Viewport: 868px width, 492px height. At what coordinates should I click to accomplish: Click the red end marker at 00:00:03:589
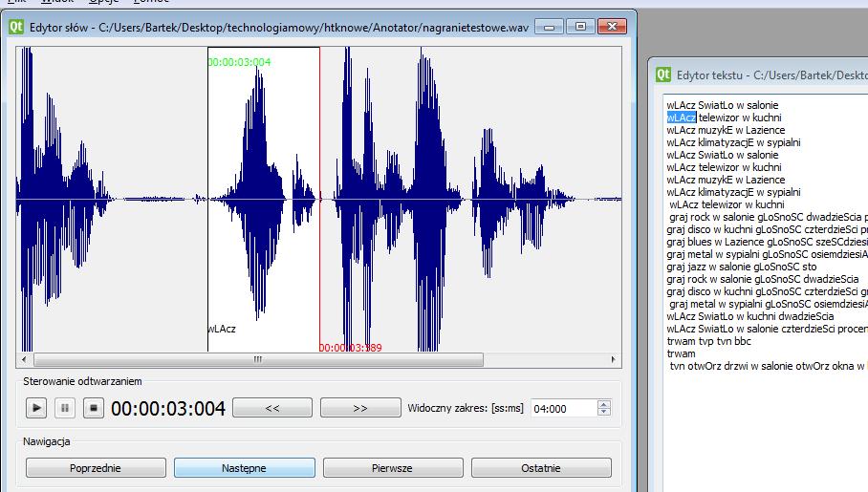(351, 348)
